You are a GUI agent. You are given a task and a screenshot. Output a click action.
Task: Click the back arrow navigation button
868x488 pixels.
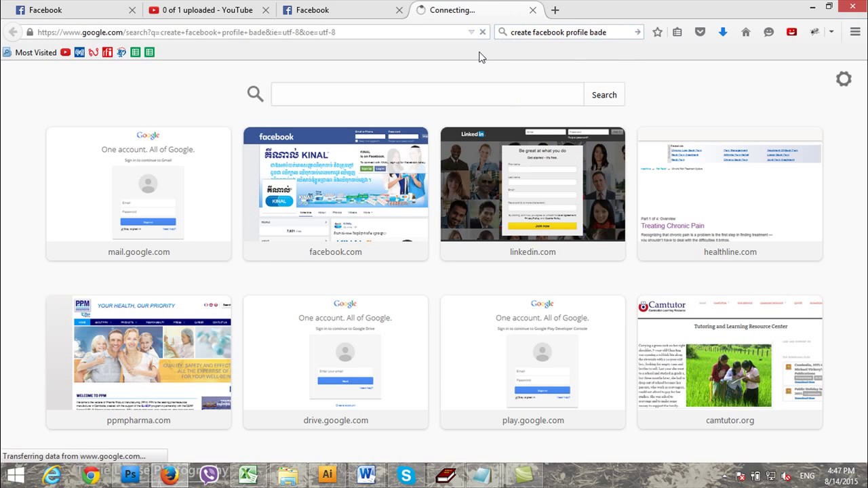click(12, 32)
